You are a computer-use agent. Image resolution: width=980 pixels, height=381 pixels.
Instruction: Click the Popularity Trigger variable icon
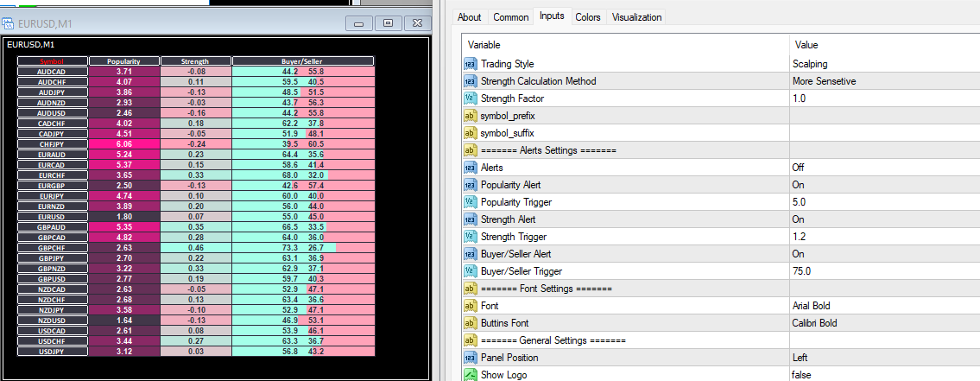point(470,202)
